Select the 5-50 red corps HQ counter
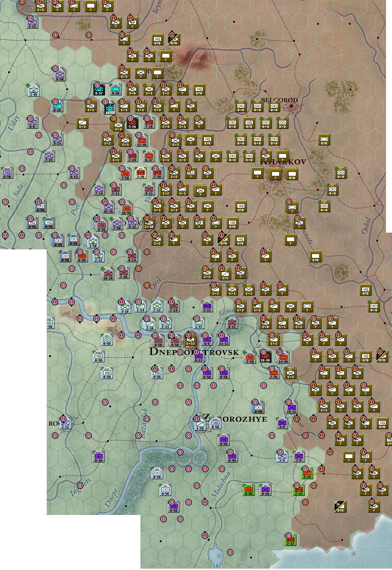Viewport: 392px width, 570px height. pos(250,357)
